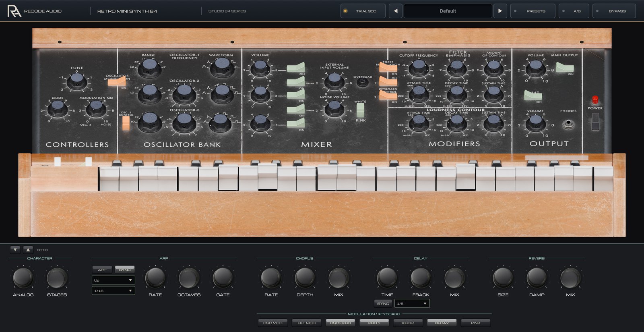Toggle the Main Output on switch
This screenshot has width=644, height=332.
[564, 67]
